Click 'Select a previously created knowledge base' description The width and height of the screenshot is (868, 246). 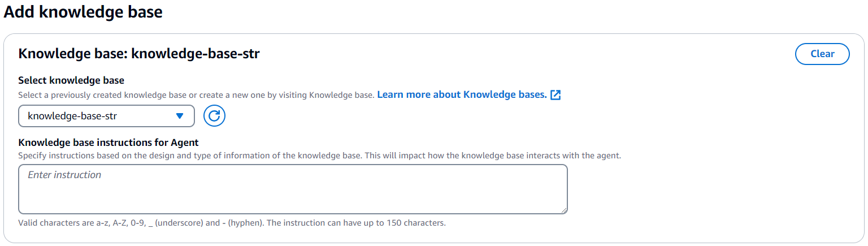coord(196,95)
